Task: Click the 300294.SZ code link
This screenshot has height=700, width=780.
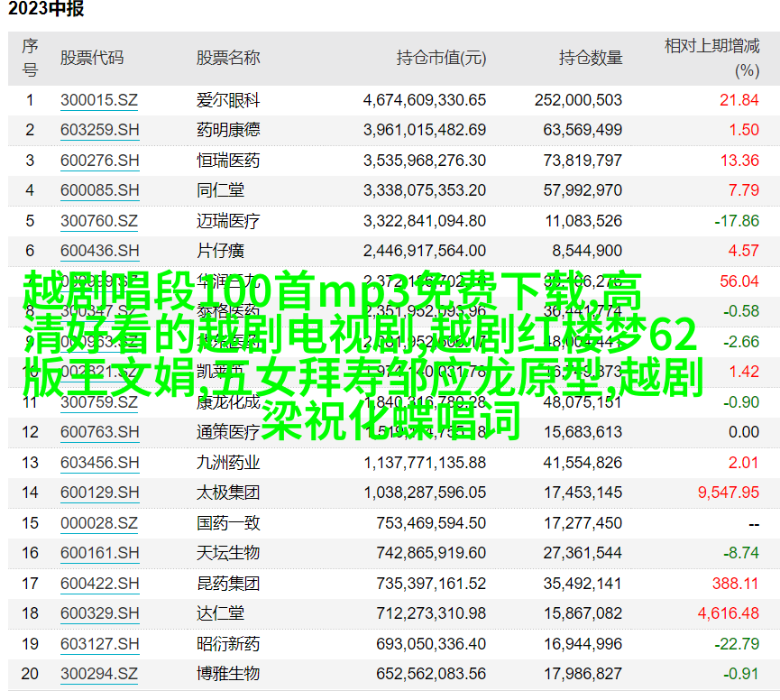Action: coord(99,674)
